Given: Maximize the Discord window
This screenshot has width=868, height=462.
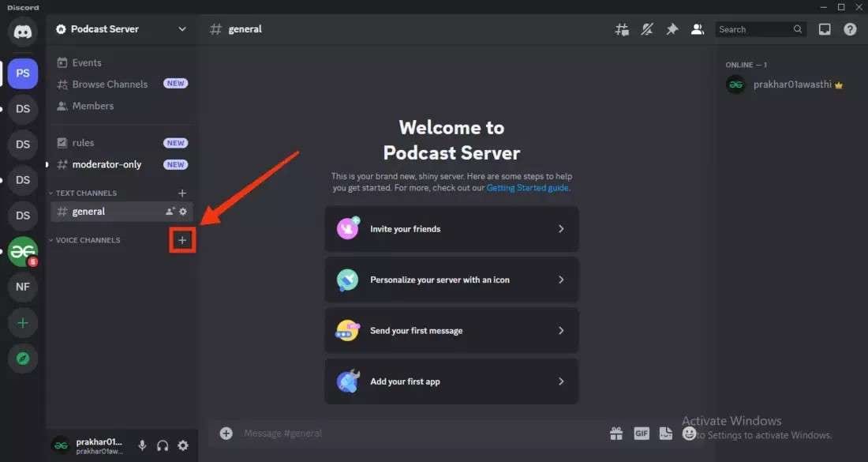Looking at the screenshot, I should 841,7.
